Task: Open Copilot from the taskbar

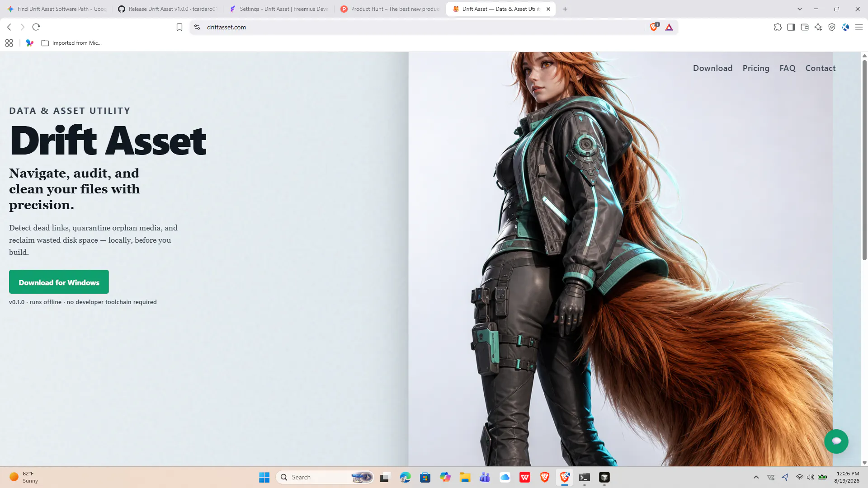Action: point(445,477)
